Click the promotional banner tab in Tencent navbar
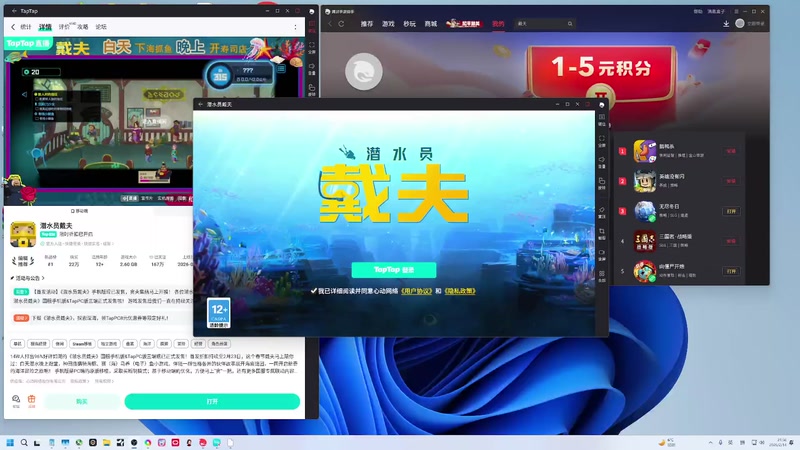Image resolution: width=800 pixels, height=450 pixels. (x=464, y=23)
